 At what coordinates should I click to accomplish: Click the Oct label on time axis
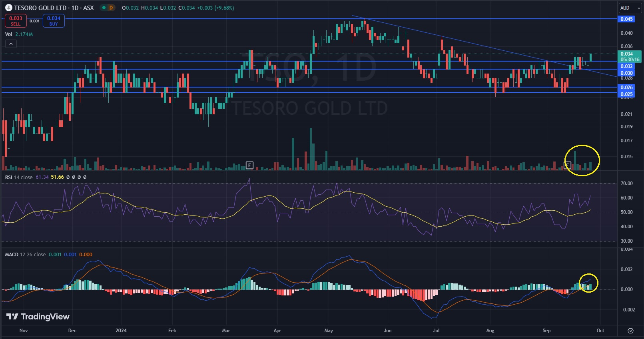[x=600, y=331]
